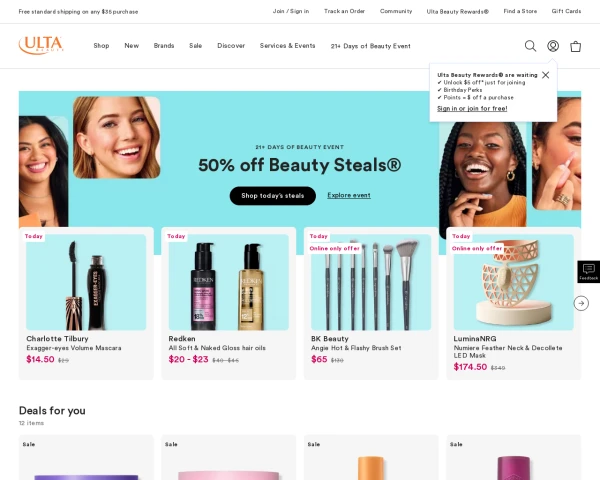Open the BK Beauty brush set image
600x480 pixels.
coord(371,282)
